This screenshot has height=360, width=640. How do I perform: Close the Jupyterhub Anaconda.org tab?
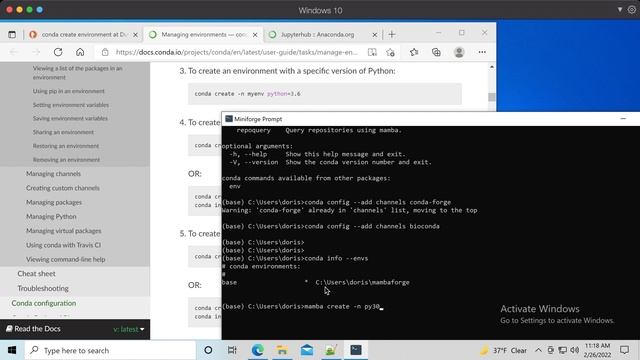[375, 35]
